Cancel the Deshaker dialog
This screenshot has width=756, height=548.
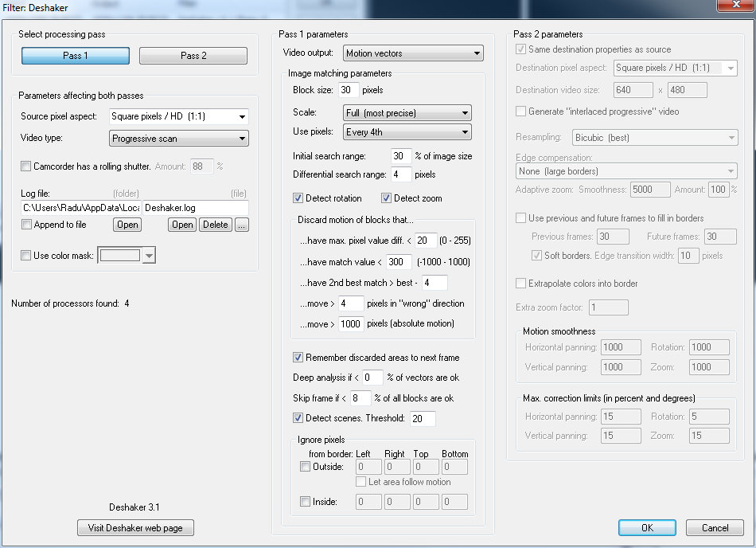point(715,528)
